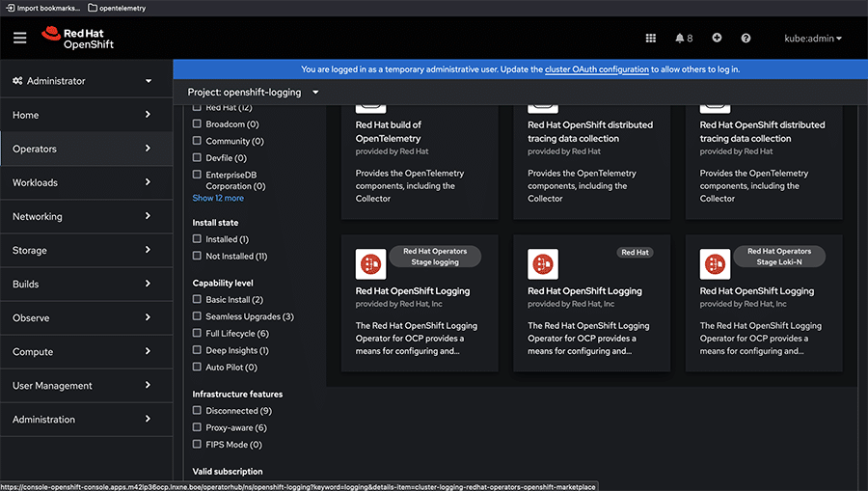
Task: Open the cluster OAuth configuration link
Action: click(596, 69)
